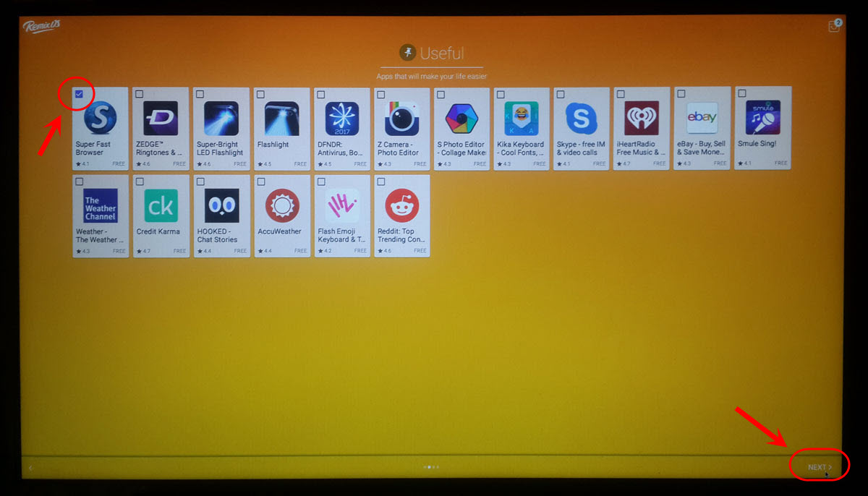This screenshot has height=496, width=868.
Task: Click the Remix OS logo
Action: pos(41,26)
